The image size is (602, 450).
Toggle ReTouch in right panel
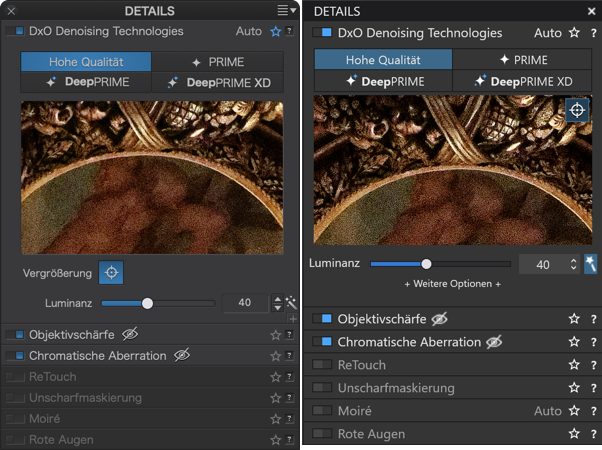click(x=322, y=364)
